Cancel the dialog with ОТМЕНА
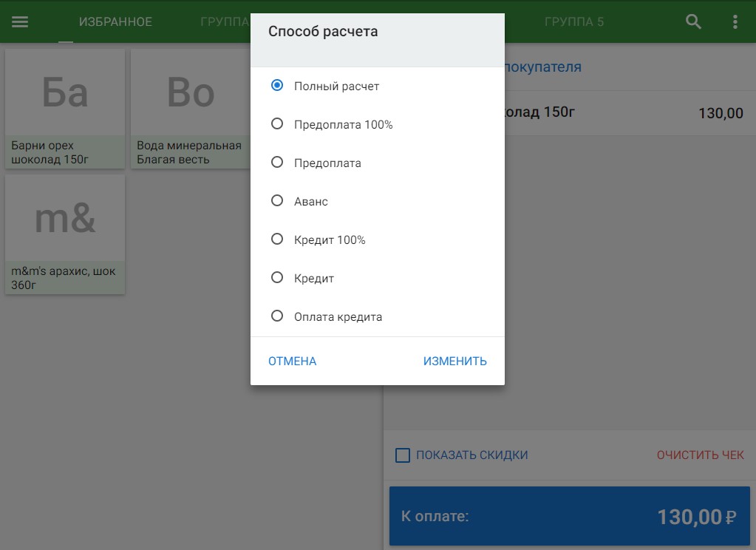This screenshot has width=756, height=550. click(292, 361)
